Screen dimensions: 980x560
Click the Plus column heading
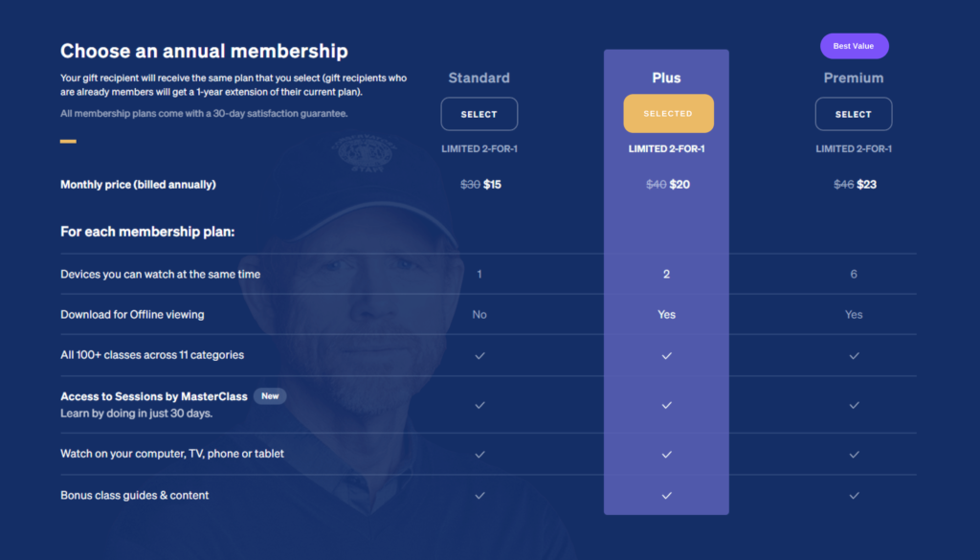[x=666, y=78]
